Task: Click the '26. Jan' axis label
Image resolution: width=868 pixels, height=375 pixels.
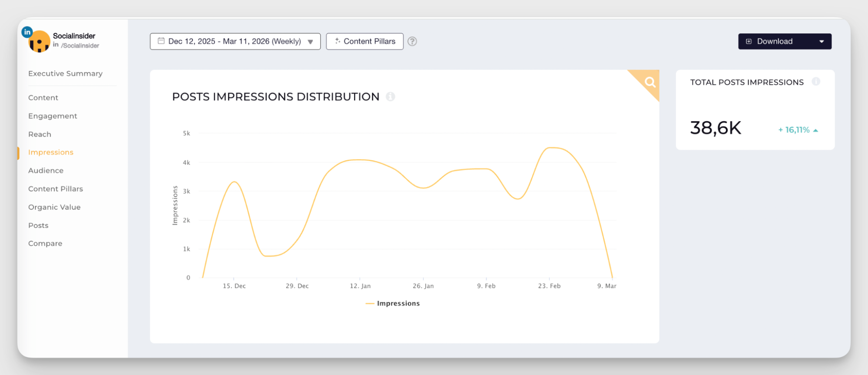Action: [423, 286]
